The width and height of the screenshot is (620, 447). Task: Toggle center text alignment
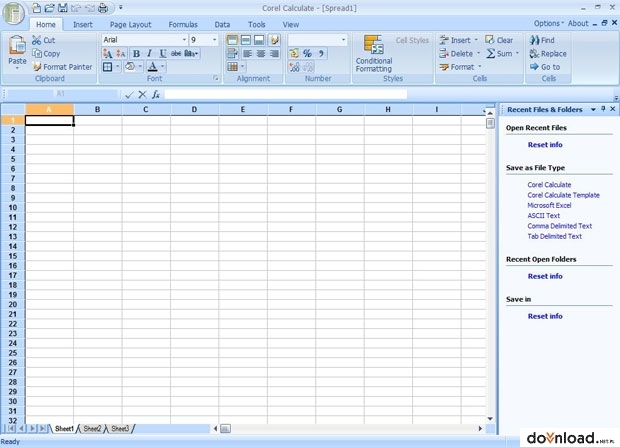pos(261,53)
